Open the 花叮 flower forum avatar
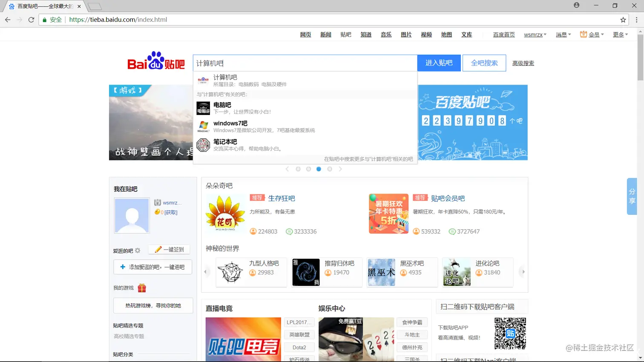Viewport: 644px width, 362px height. (225, 214)
